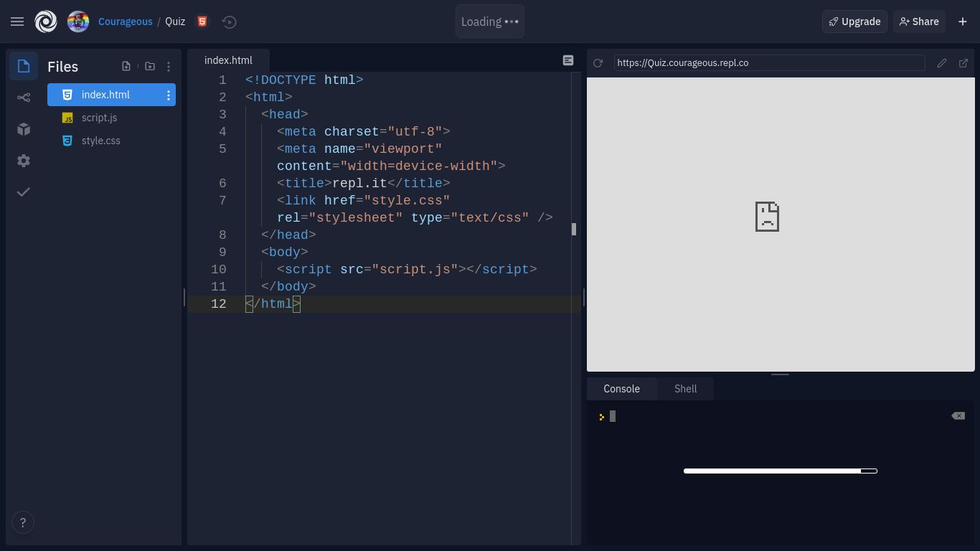Click the edit URL pencil icon

point(942,63)
